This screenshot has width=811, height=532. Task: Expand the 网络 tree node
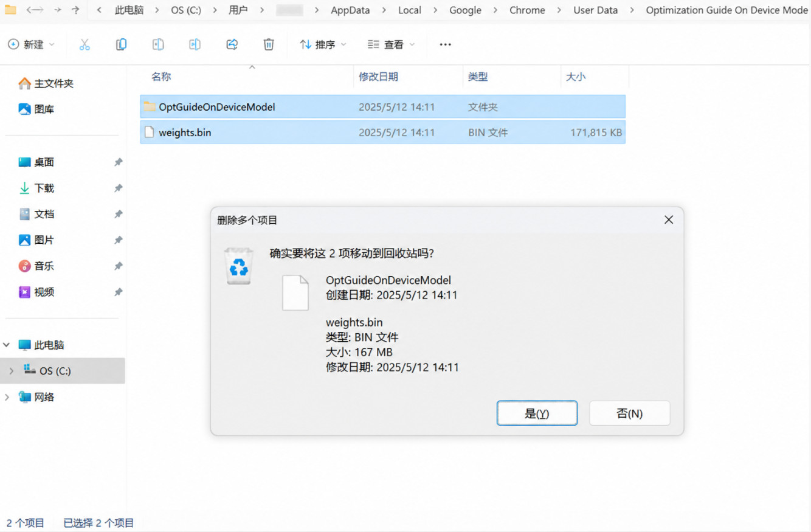pos(7,397)
